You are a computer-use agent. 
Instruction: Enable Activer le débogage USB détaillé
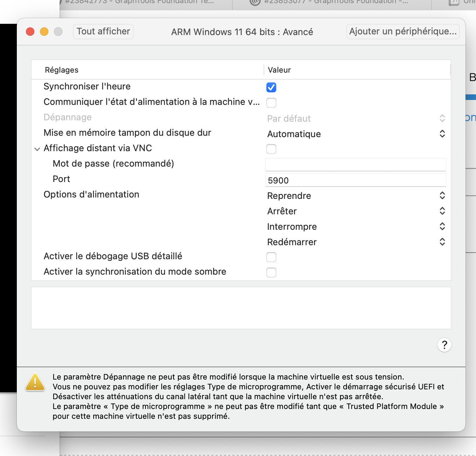coord(271,257)
